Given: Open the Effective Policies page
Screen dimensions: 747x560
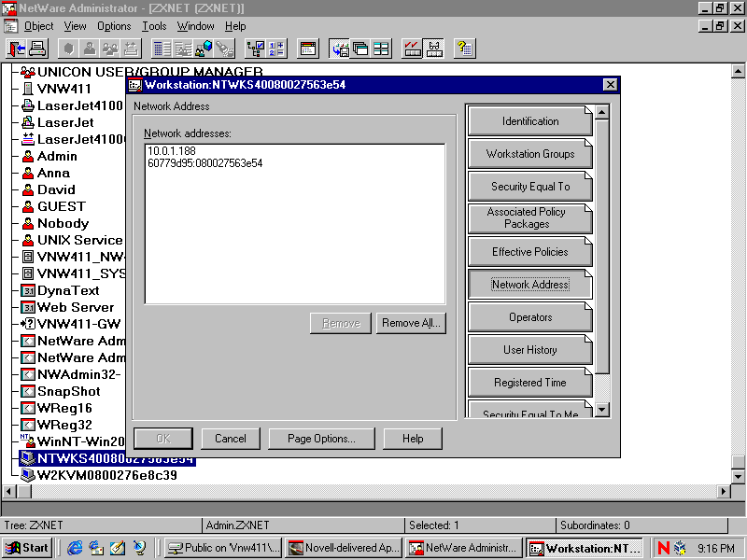Looking at the screenshot, I should (x=530, y=251).
